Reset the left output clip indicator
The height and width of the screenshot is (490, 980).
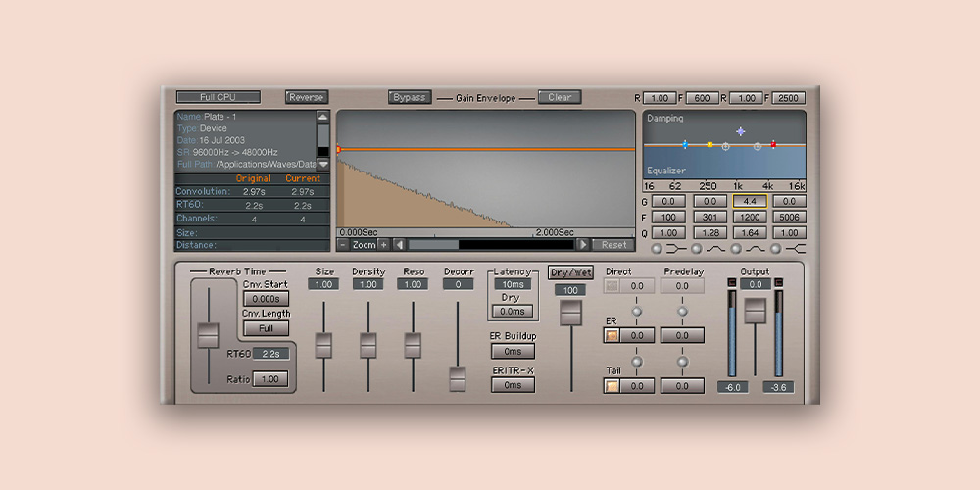(732, 283)
